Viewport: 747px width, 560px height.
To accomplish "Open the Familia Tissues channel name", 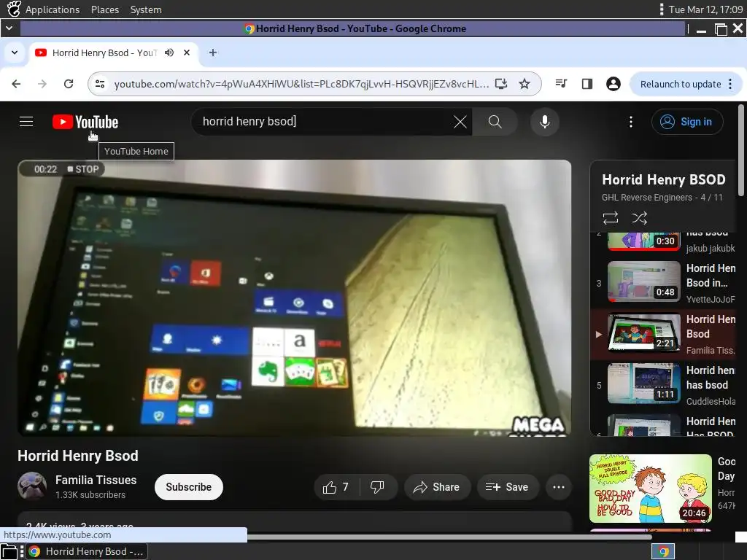I will click(x=96, y=480).
